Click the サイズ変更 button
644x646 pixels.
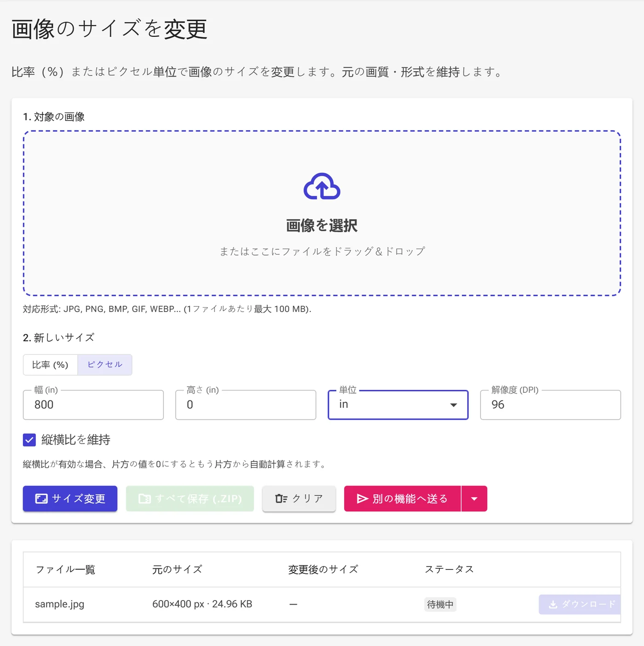[70, 498]
